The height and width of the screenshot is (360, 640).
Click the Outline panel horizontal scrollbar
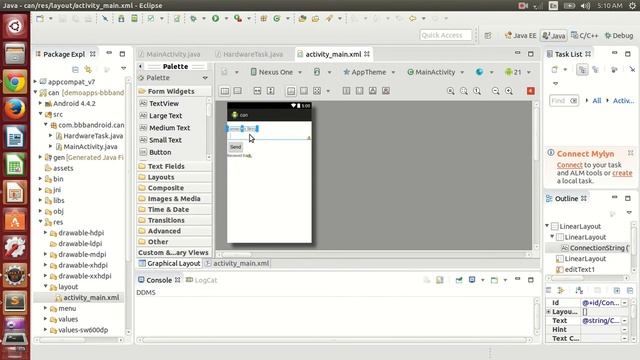pos(589,278)
